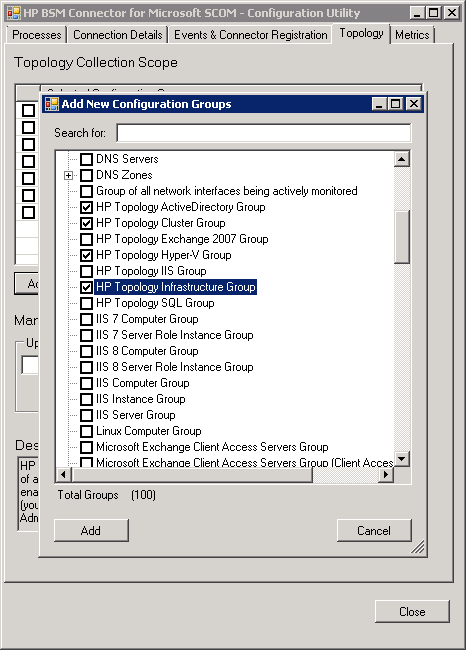Check IIS 7 Server Role Instance Group
The width and height of the screenshot is (466, 650).
tap(86, 335)
